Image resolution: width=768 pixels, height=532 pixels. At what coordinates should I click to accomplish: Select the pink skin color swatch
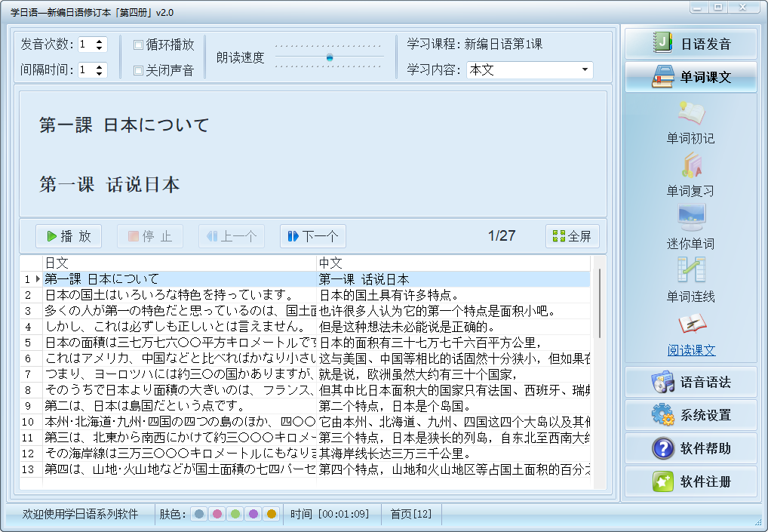[217, 514]
